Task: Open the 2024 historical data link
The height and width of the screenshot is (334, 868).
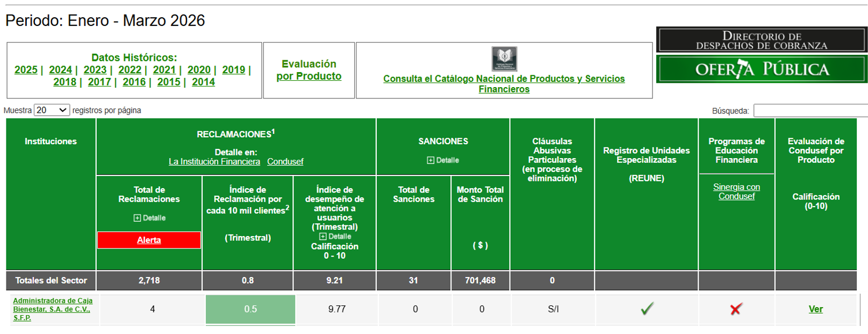Action: (x=60, y=70)
